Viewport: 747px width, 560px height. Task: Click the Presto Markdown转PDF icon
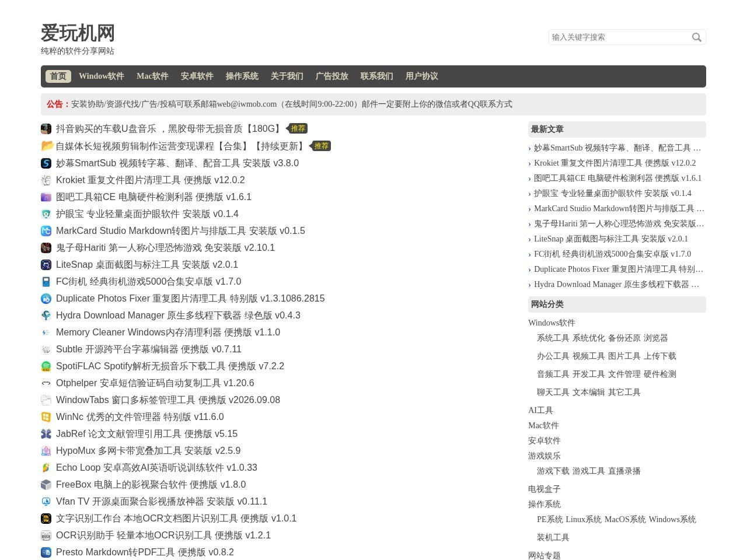[46, 552]
